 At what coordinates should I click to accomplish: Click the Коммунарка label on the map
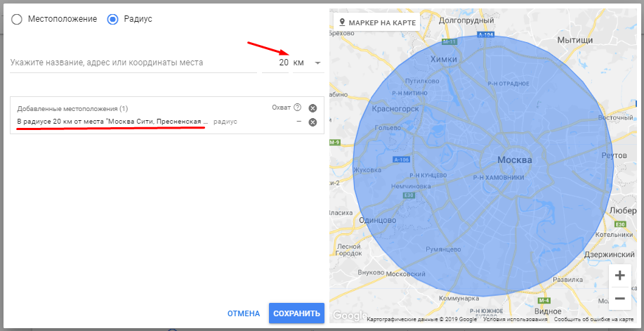[459, 298]
